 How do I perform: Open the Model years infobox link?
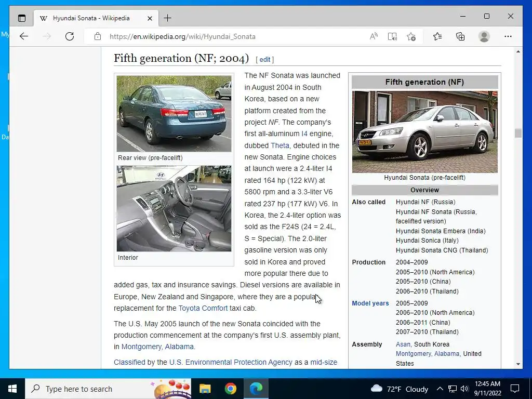370,303
